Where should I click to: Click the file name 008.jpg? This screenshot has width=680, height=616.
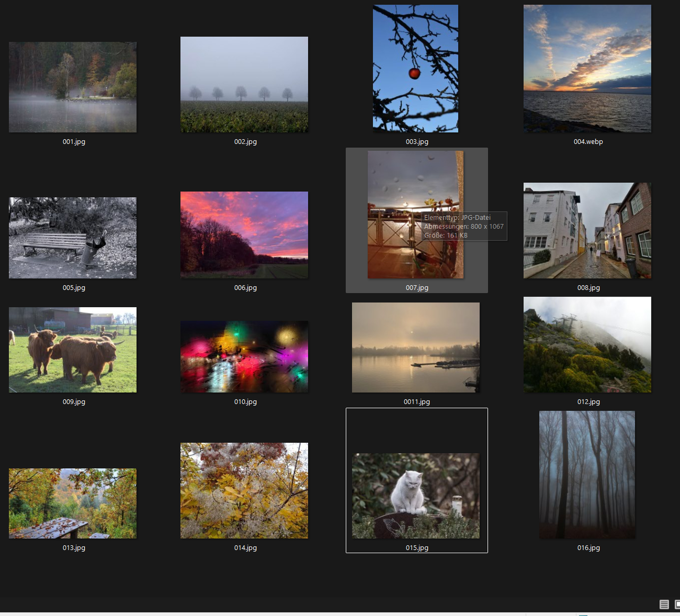click(589, 288)
